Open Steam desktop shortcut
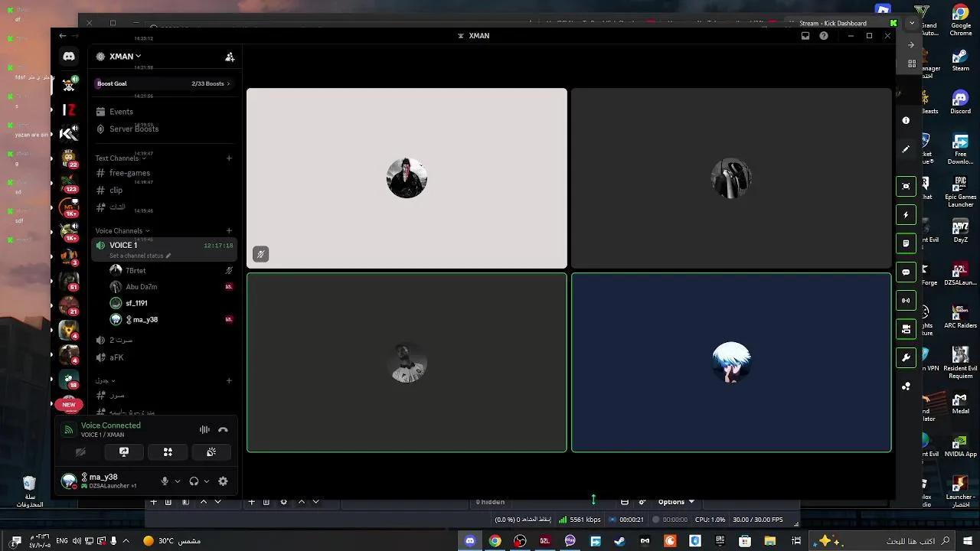Screen dimensions: 980x551 pos(961,60)
